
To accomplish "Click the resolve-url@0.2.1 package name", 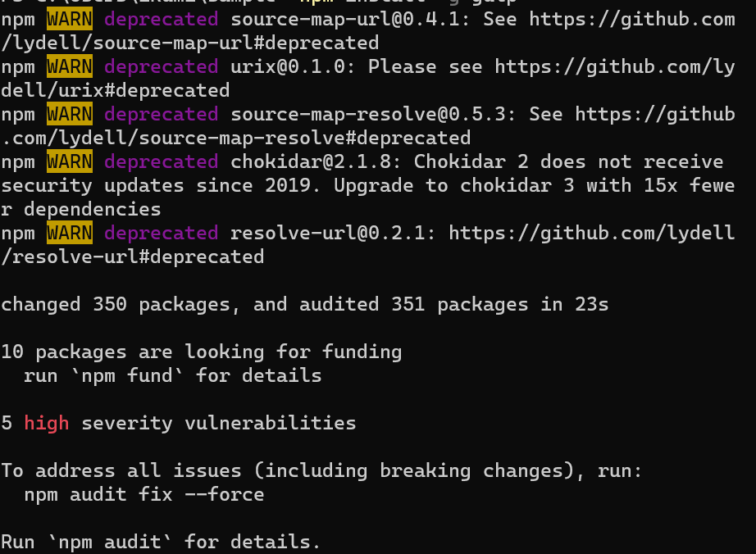I will 333,234.
